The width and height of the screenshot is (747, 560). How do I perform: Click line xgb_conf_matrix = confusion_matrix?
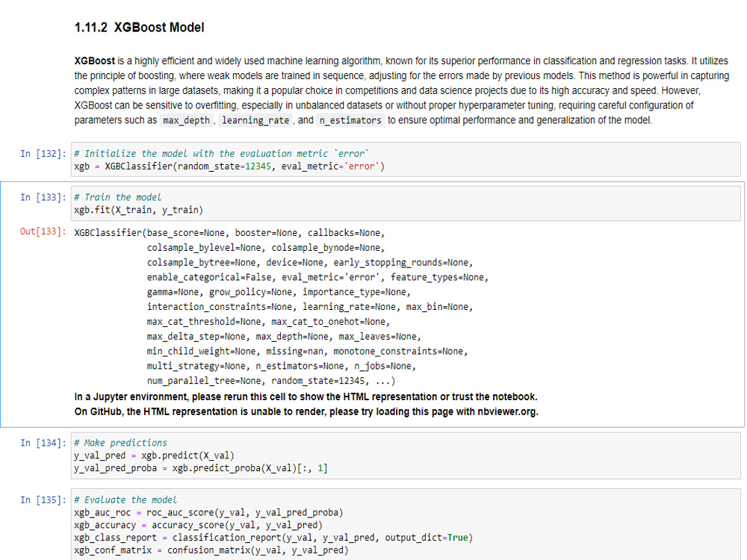coord(211,550)
